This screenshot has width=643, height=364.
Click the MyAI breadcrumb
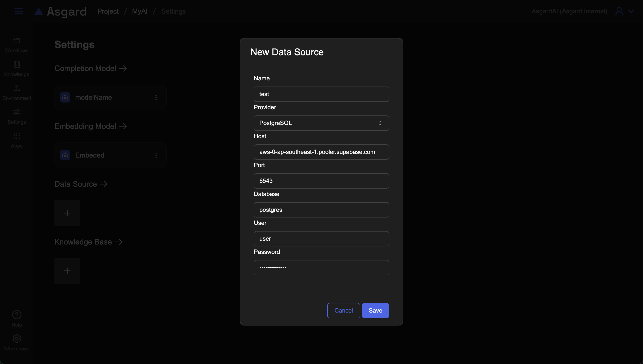[139, 11]
